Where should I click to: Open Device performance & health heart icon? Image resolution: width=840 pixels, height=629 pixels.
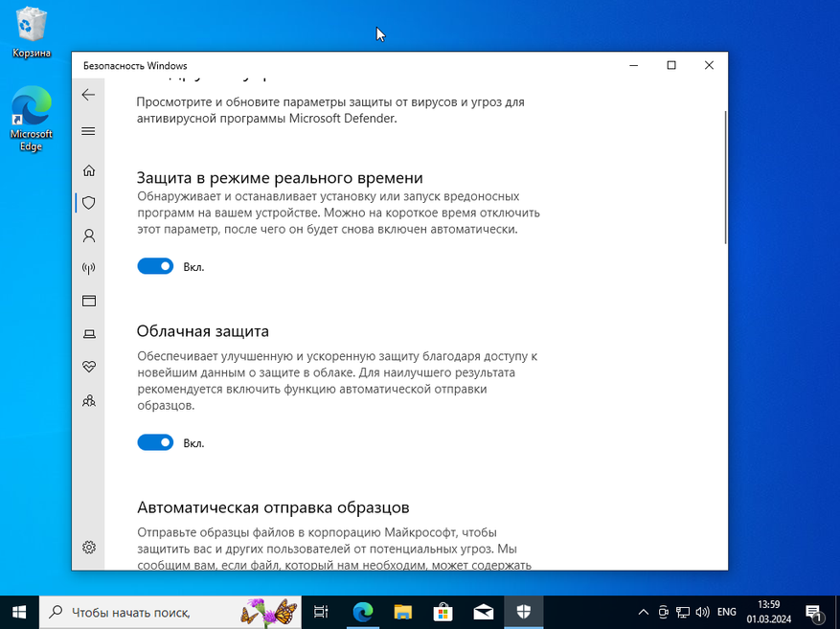click(x=89, y=367)
